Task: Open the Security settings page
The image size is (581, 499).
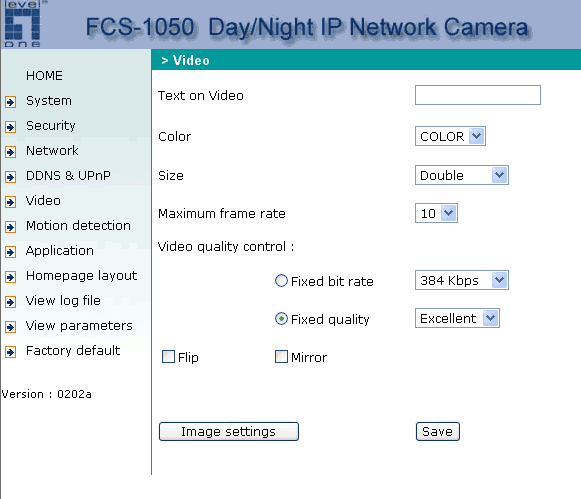Action: click(x=51, y=126)
